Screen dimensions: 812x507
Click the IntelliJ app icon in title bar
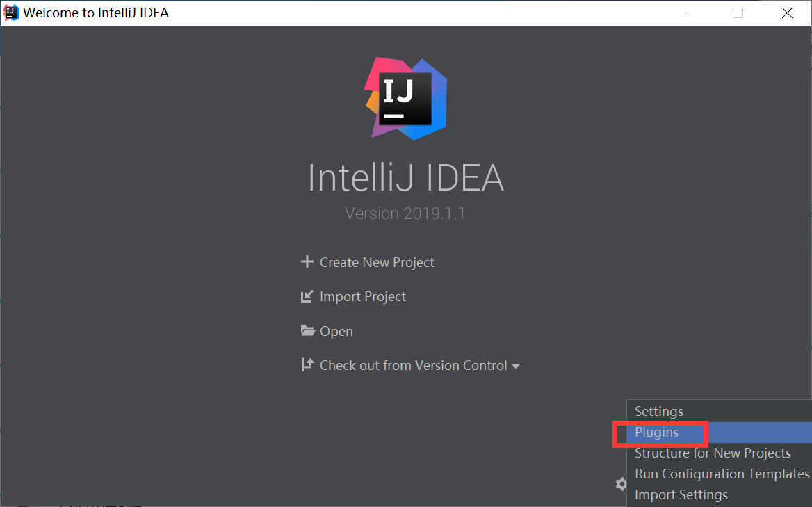[x=10, y=12]
